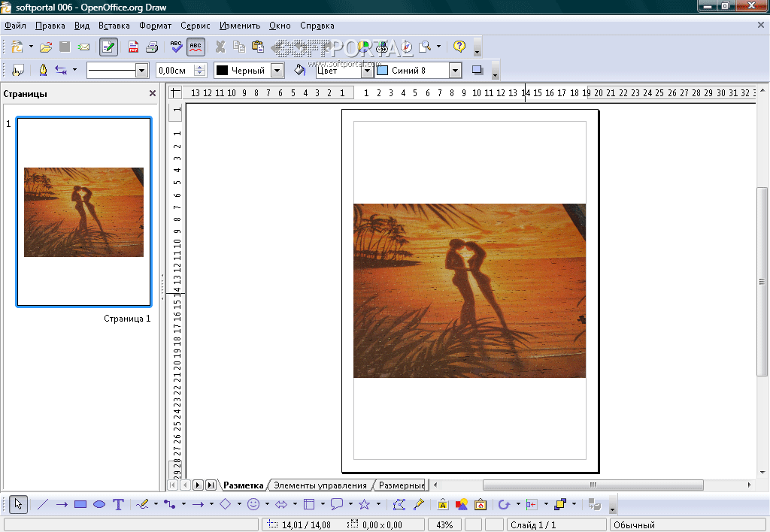Open the Правка menu
Viewport: 770px width, 532px height.
pyautogui.click(x=50, y=26)
